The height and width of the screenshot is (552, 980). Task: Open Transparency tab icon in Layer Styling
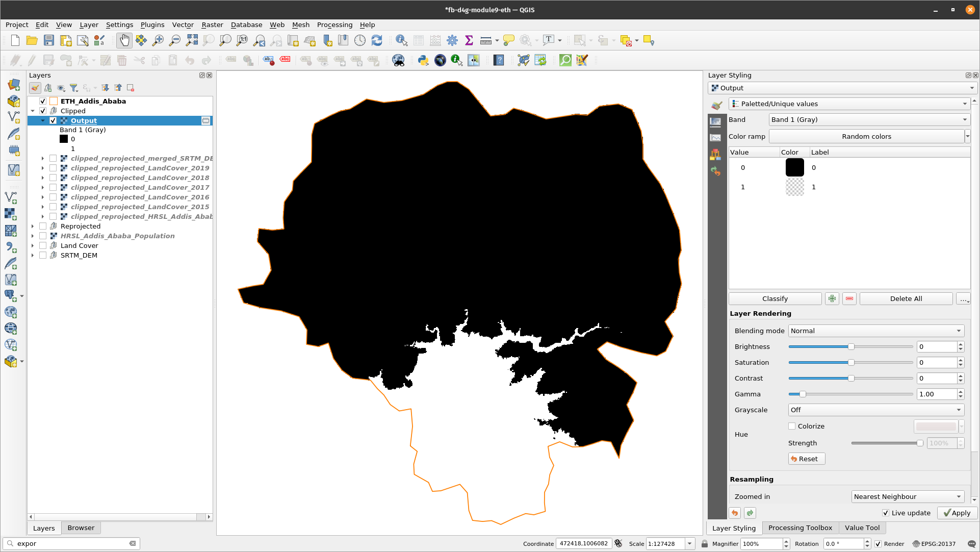(715, 121)
